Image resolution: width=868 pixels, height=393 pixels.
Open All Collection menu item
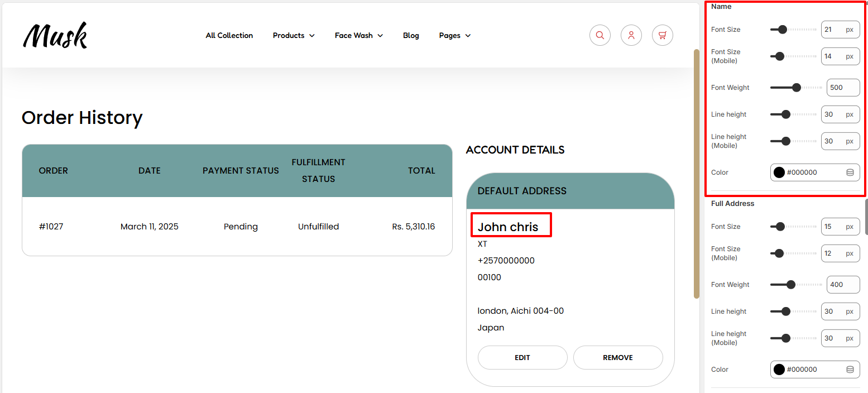click(x=229, y=35)
